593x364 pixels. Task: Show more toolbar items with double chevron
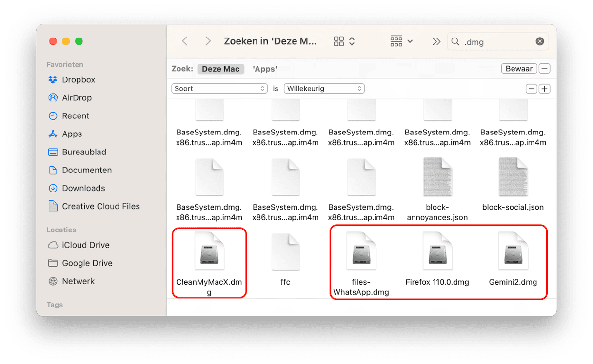pyautogui.click(x=436, y=41)
